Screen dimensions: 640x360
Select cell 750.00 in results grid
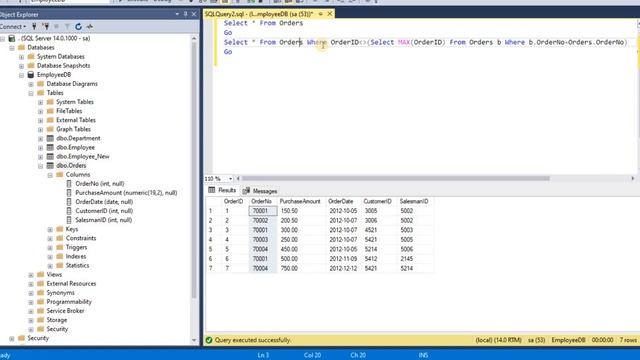302,268
